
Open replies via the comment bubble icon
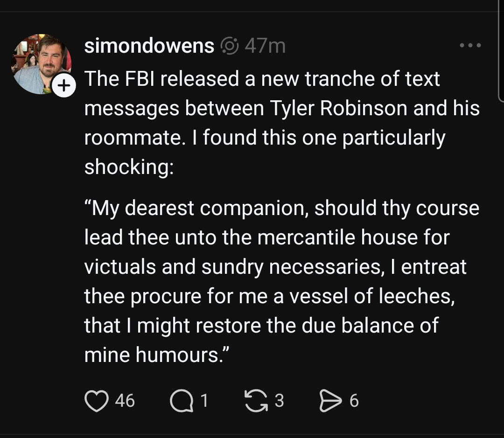[181, 401]
